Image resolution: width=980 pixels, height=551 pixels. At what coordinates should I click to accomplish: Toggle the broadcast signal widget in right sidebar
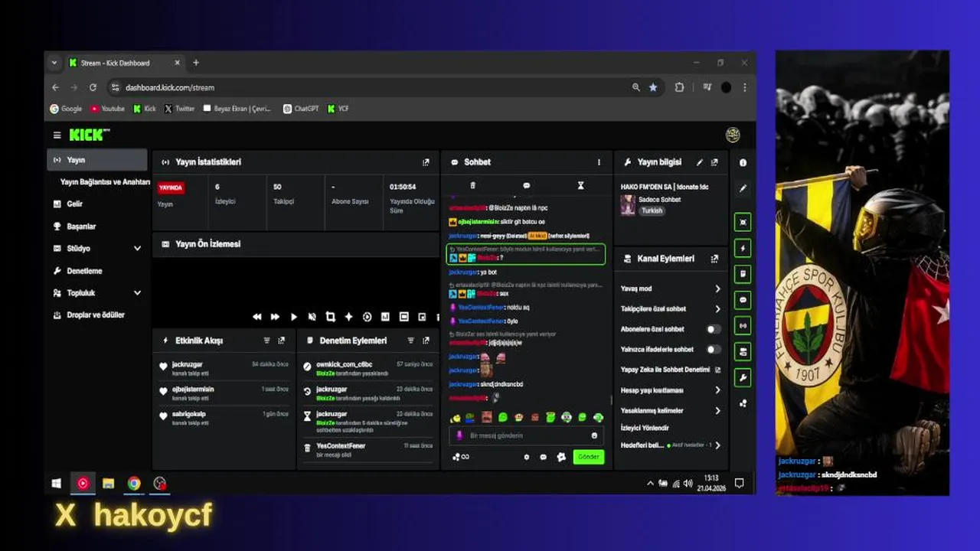pos(743,325)
